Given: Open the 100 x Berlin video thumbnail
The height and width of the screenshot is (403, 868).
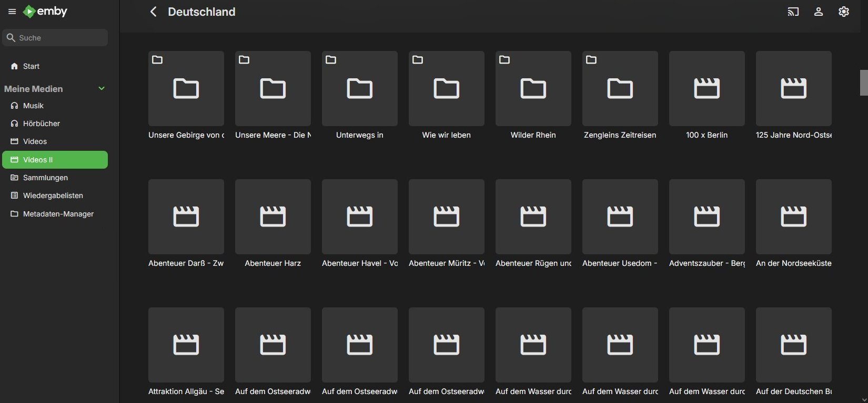Looking at the screenshot, I should pyautogui.click(x=706, y=88).
